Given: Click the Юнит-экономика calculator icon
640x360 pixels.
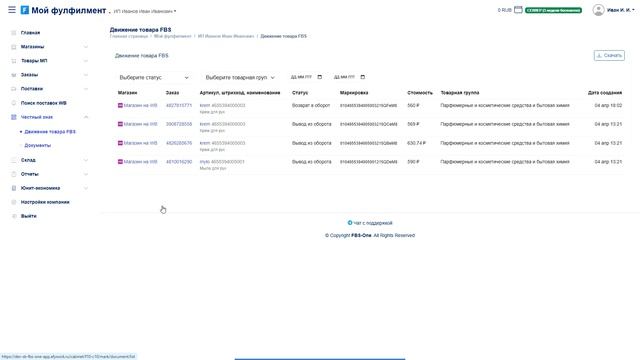Looking at the screenshot, I should click(13, 188).
